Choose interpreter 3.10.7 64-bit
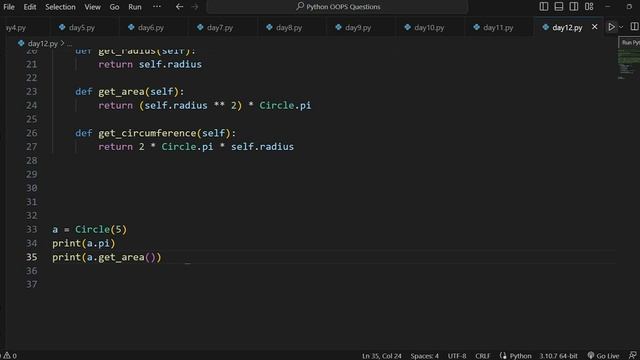Image resolution: width=640 pixels, height=360 pixels. tap(558, 356)
